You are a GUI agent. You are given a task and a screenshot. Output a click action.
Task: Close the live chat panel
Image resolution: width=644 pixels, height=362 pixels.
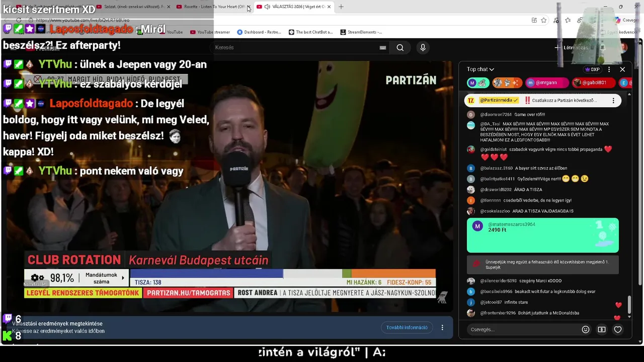[622, 69]
